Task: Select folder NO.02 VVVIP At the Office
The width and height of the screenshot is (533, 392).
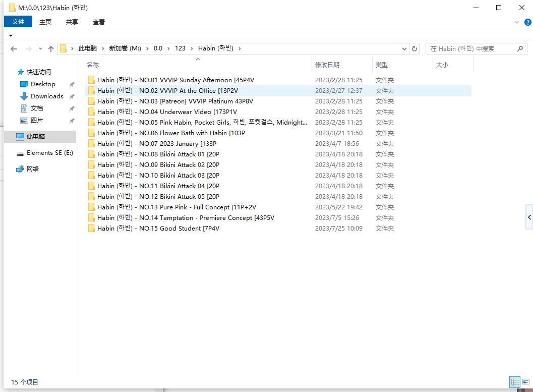Action: (x=278, y=90)
